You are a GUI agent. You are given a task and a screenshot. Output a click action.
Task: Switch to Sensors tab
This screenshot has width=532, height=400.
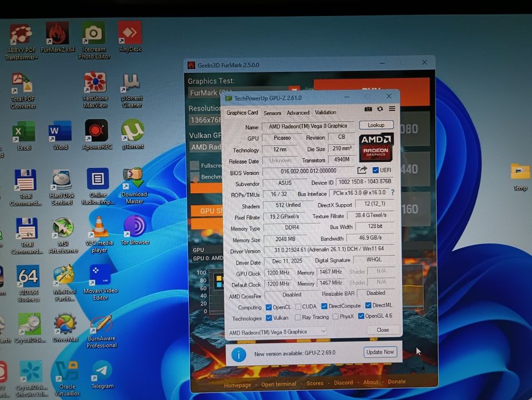pyautogui.click(x=272, y=113)
